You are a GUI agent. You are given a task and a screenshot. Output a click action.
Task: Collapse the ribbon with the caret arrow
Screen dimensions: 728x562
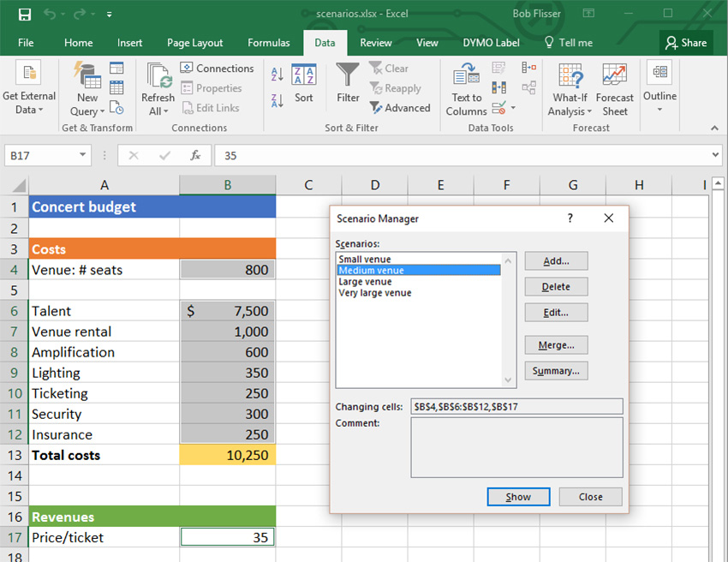(x=714, y=129)
